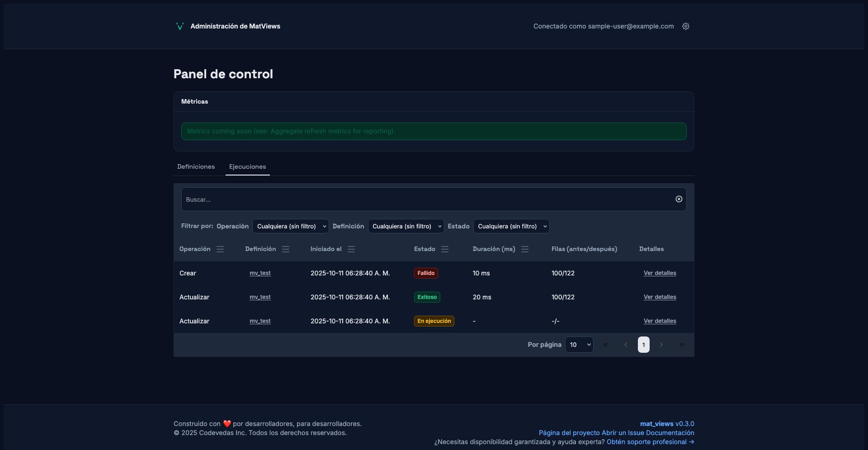Screen dimensions: 868x450
Task: Jump to the last page arrow
Action: 681,345
